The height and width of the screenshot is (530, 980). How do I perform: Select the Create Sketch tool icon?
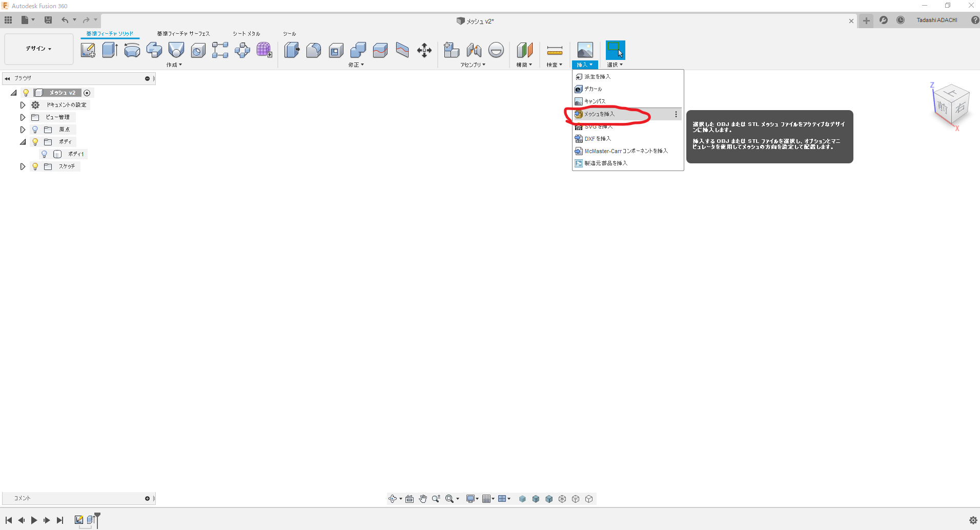coord(88,50)
